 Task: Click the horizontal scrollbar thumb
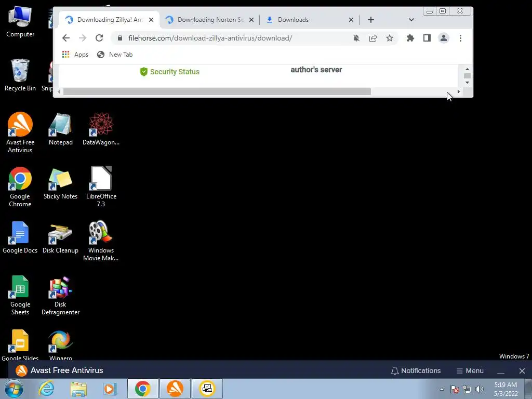[x=217, y=91]
